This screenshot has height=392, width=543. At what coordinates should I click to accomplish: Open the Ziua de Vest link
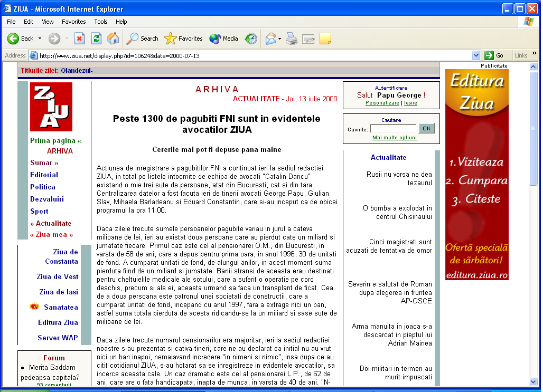tap(58, 276)
